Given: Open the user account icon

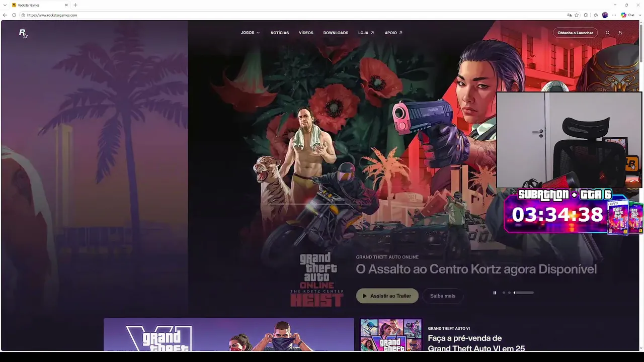Looking at the screenshot, I should pyautogui.click(x=620, y=33).
